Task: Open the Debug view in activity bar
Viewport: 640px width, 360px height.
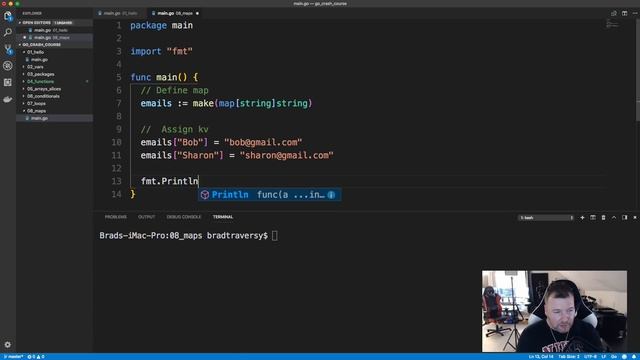Action: (8, 66)
